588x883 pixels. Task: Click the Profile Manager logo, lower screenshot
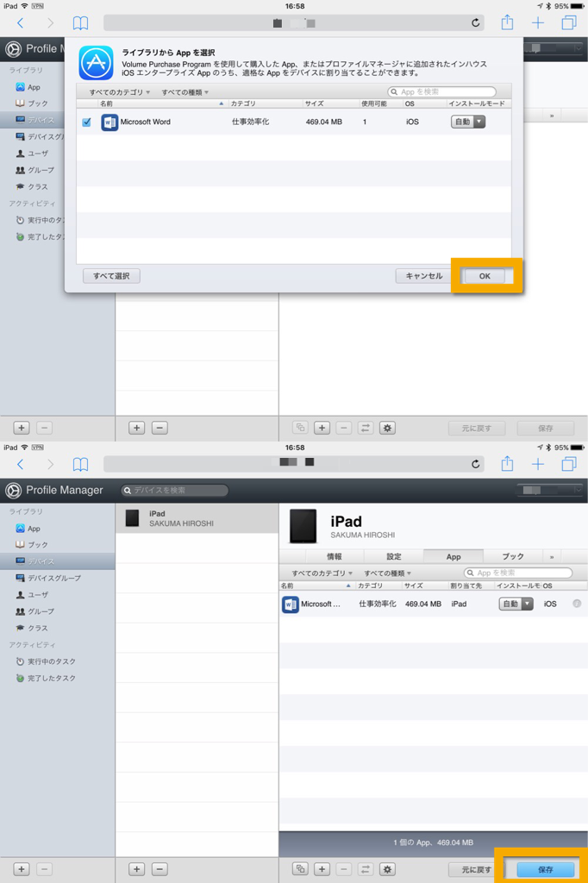coord(14,491)
